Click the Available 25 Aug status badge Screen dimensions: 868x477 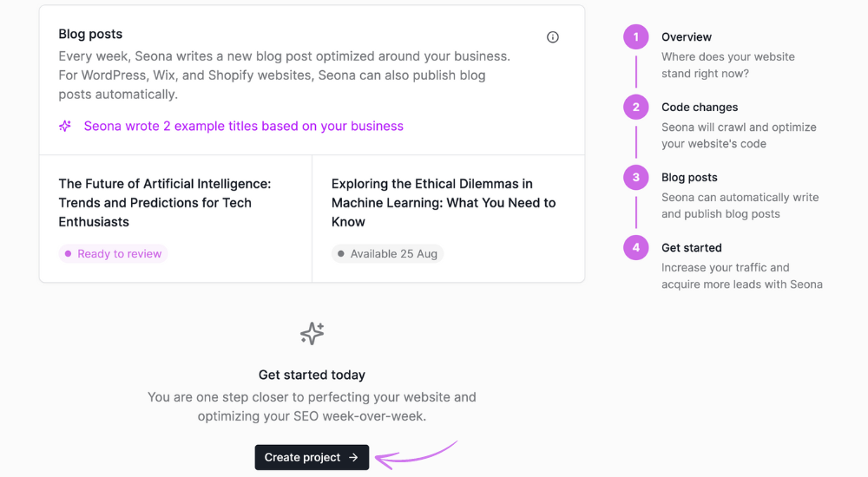[387, 254]
